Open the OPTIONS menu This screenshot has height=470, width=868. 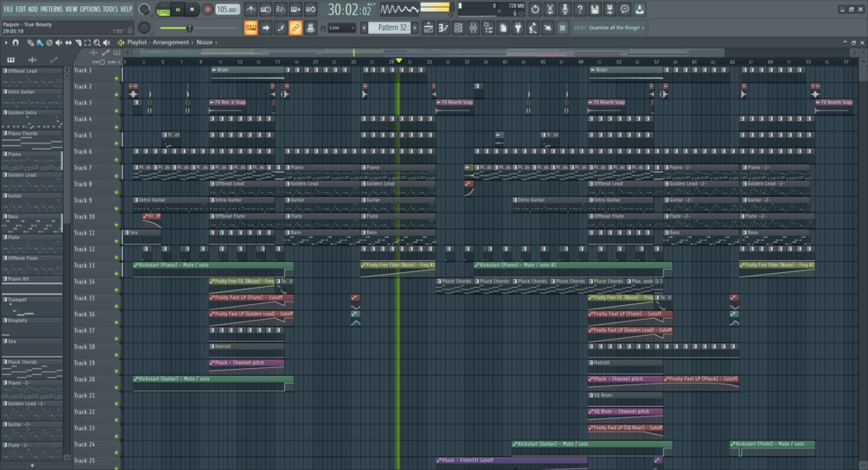click(x=90, y=9)
